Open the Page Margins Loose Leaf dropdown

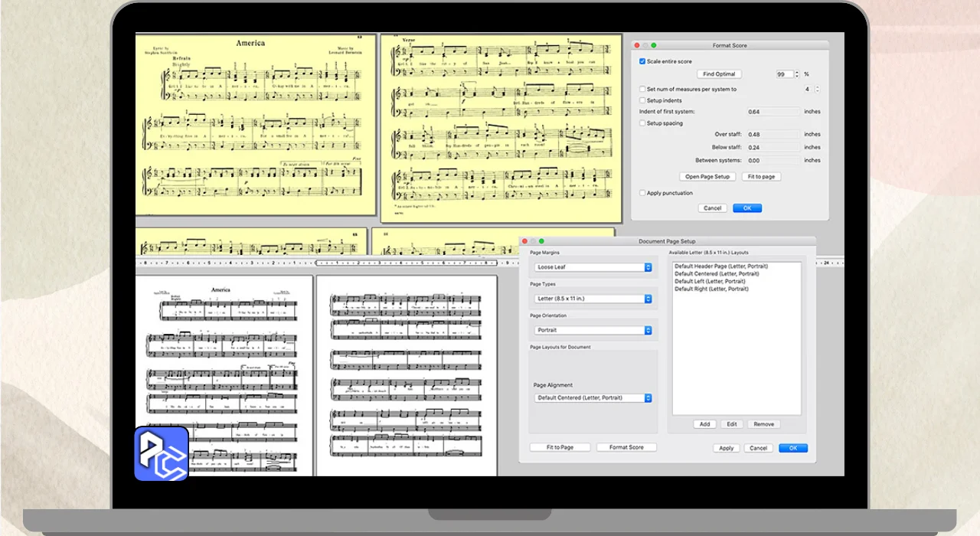coord(593,267)
